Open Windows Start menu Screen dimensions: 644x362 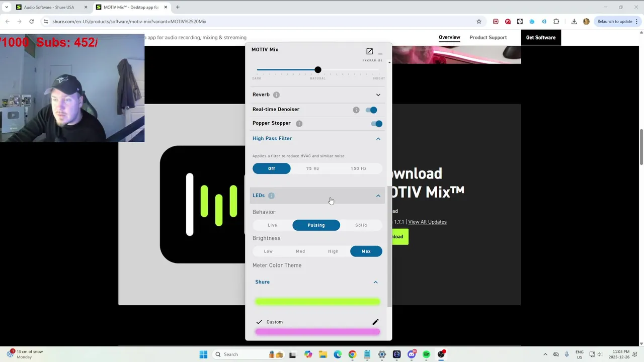[x=203, y=354]
